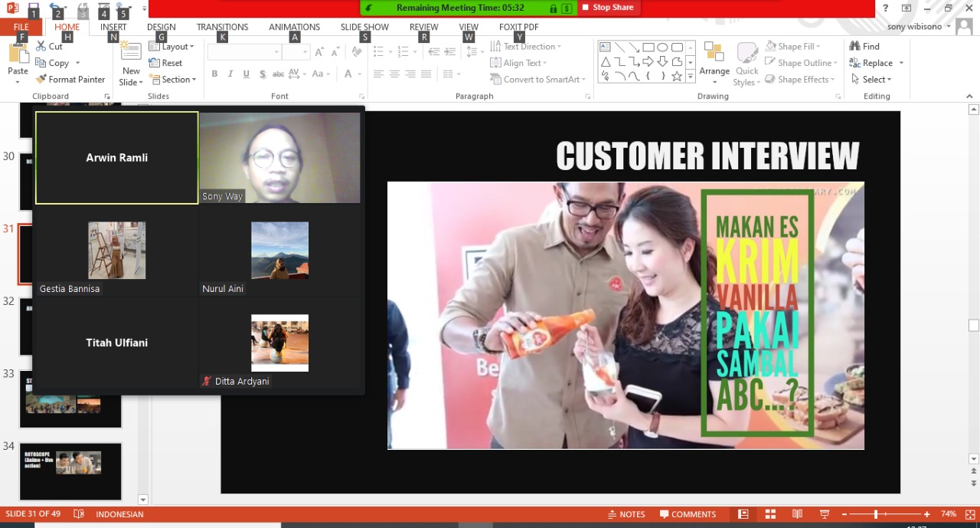This screenshot has height=528, width=980.
Task: Clear all formatting icon
Action: [356, 52]
